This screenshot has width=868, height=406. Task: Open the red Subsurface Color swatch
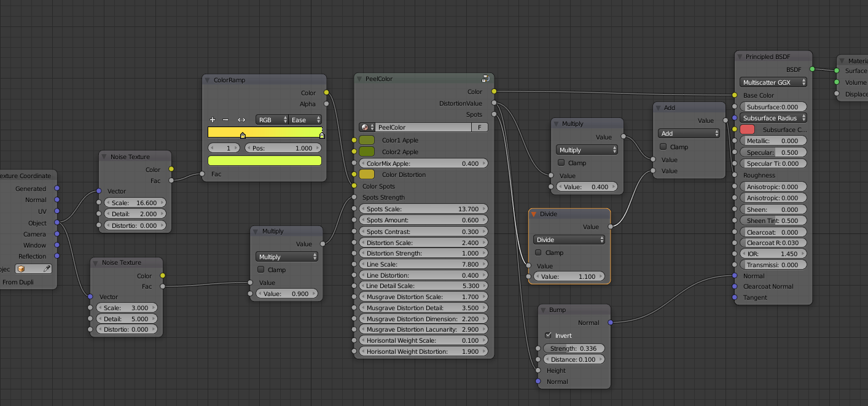(747, 130)
